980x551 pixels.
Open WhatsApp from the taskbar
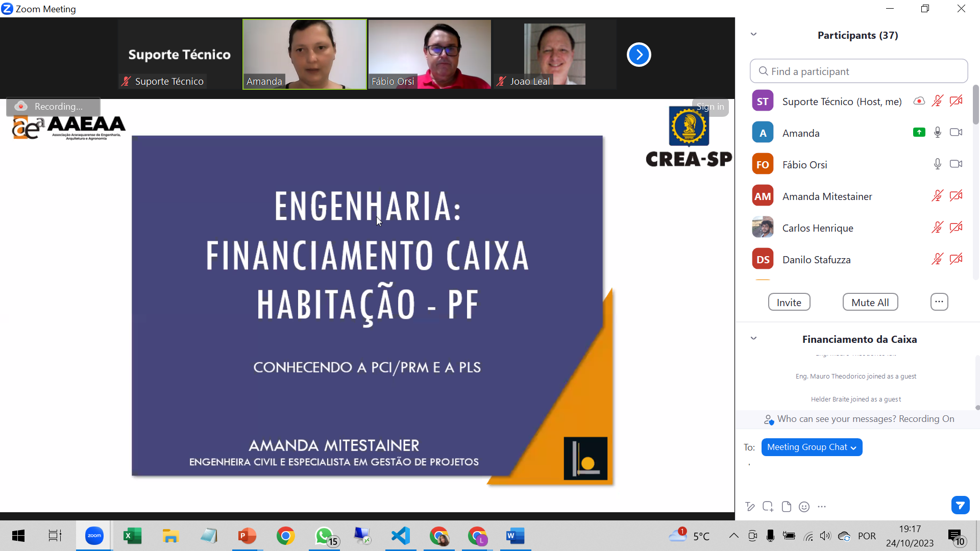pyautogui.click(x=325, y=536)
